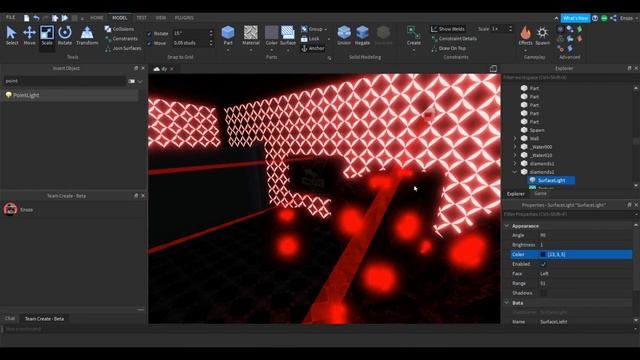The image size is (640, 360).
Task: Click the undo arrow
Action: pyautogui.click(x=36, y=18)
